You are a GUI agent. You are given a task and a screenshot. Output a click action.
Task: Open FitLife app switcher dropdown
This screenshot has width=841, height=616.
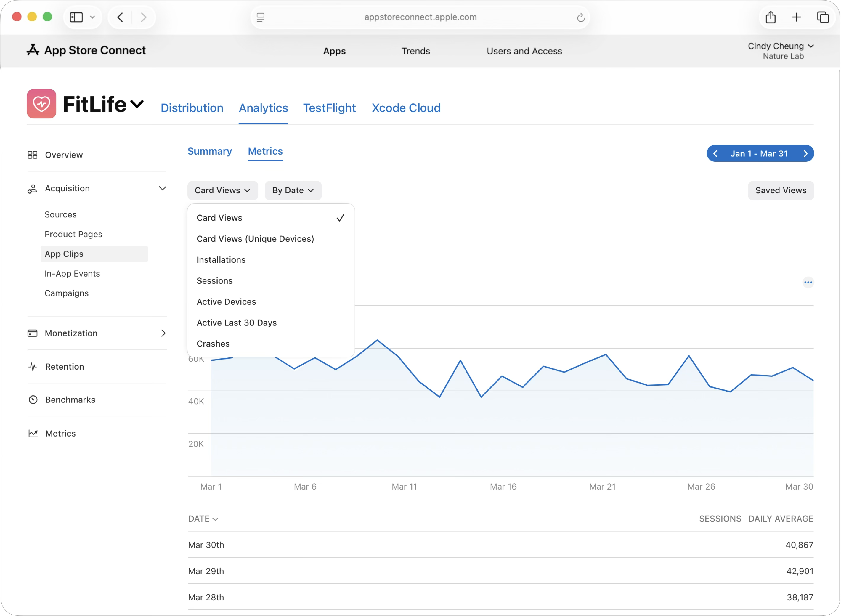(137, 104)
